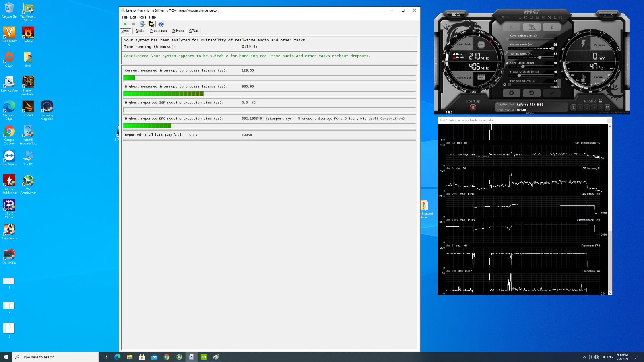
Task: Open the blue help question mark icon
Action: tap(161, 24)
